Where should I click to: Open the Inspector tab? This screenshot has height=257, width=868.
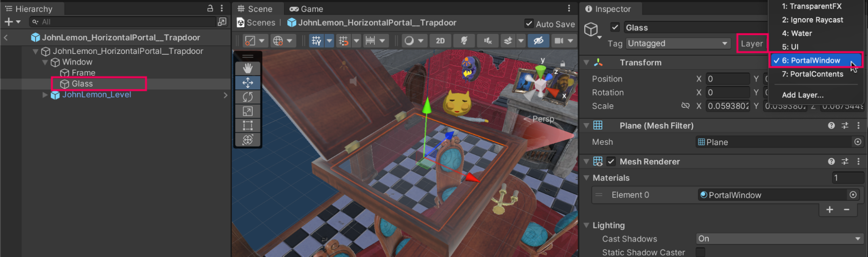pyautogui.click(x=608, y=9)
